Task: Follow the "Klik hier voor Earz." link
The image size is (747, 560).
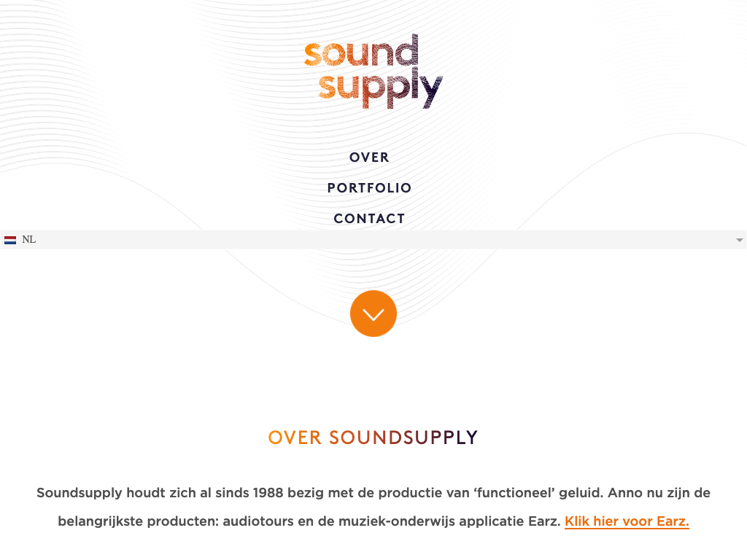Action: pyautogui.click(x=627, y=521)
